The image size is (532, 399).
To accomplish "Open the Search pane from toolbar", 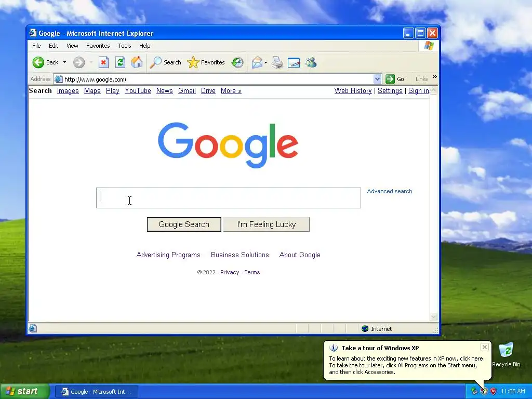I will (x=165, y=62).
